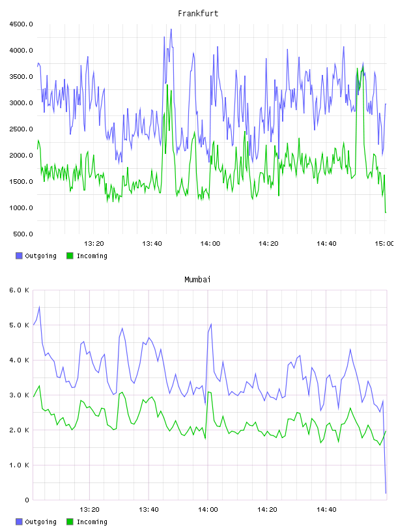
Task: Click the 3500.0 y-axis label on Frankfurt chart
Action: click(x=21, y=77)
